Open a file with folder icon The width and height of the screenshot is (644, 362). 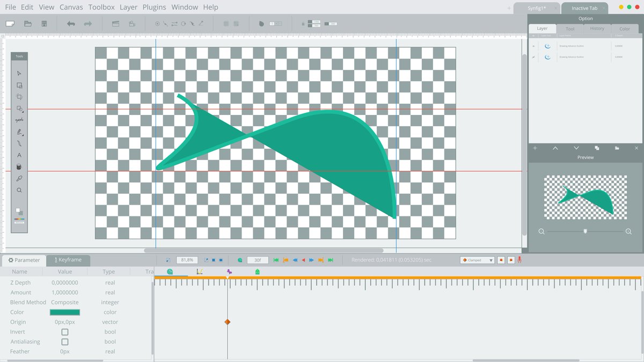[x=28, y=24]
